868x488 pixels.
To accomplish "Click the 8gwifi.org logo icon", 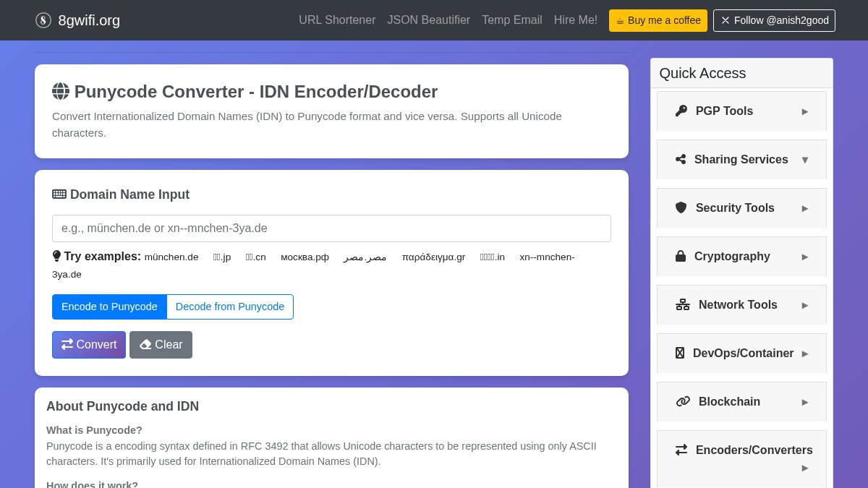I will coord(43,20).
